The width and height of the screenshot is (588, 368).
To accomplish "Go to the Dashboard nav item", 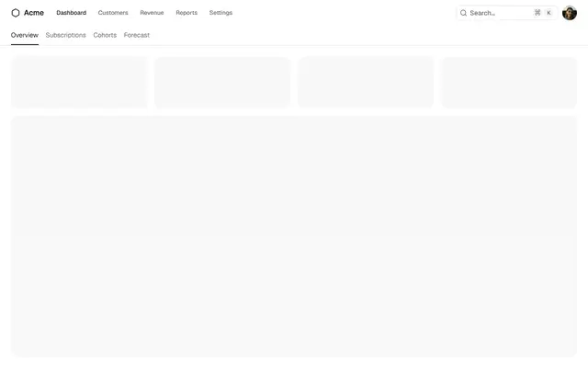I will pos(72,13).
